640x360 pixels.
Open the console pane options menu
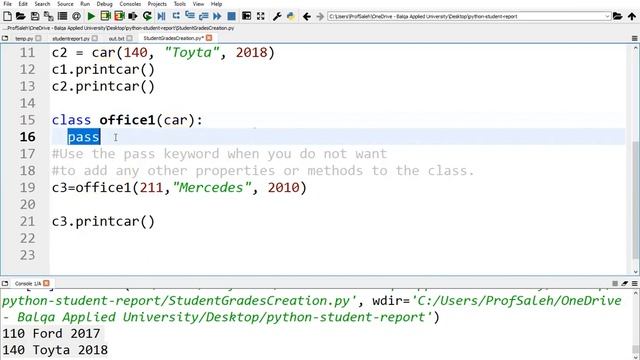[635, 283]
